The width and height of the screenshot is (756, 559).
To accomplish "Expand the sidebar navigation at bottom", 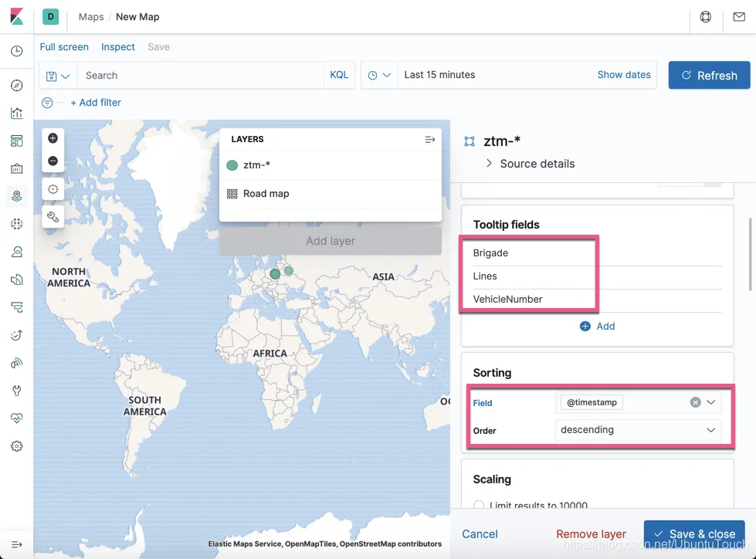I will click(17, 544).
